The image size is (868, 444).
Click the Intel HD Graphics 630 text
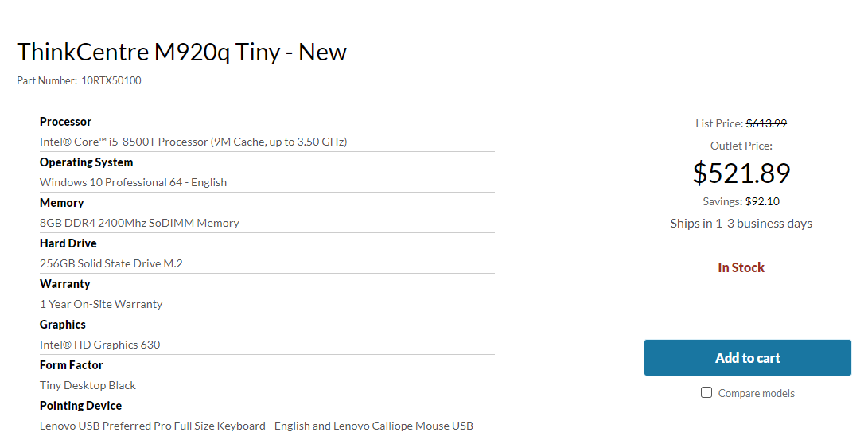99,345
